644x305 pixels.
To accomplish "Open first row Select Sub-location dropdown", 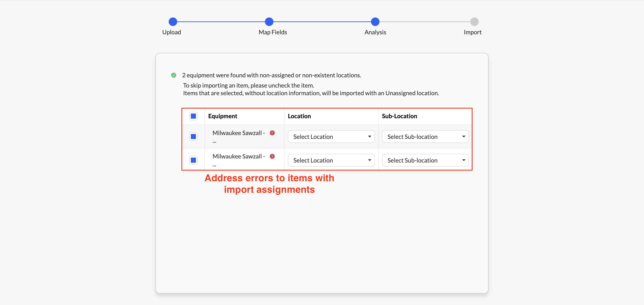I will pyautogui.click(x=425, y=137).
